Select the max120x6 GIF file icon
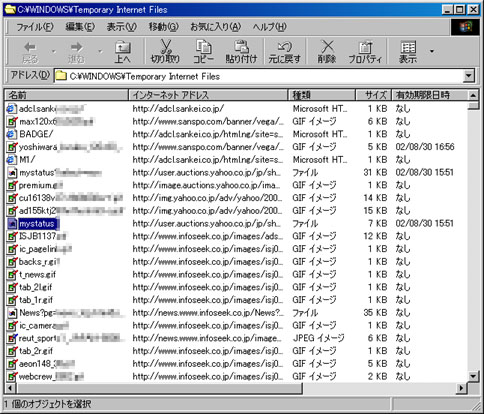The height and width of the screenshot is (414, 484). [x=12, y=121]
